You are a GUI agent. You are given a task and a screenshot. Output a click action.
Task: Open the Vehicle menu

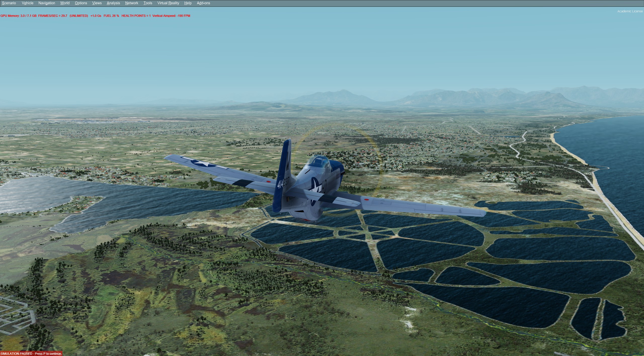click(27, 3)
